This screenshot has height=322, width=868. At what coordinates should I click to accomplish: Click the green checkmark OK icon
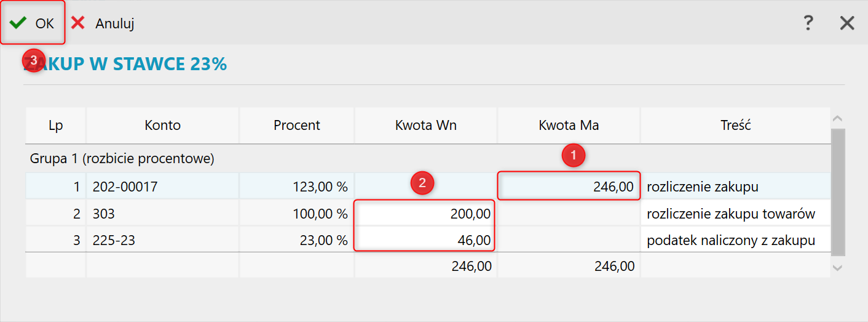click(18, 23)
